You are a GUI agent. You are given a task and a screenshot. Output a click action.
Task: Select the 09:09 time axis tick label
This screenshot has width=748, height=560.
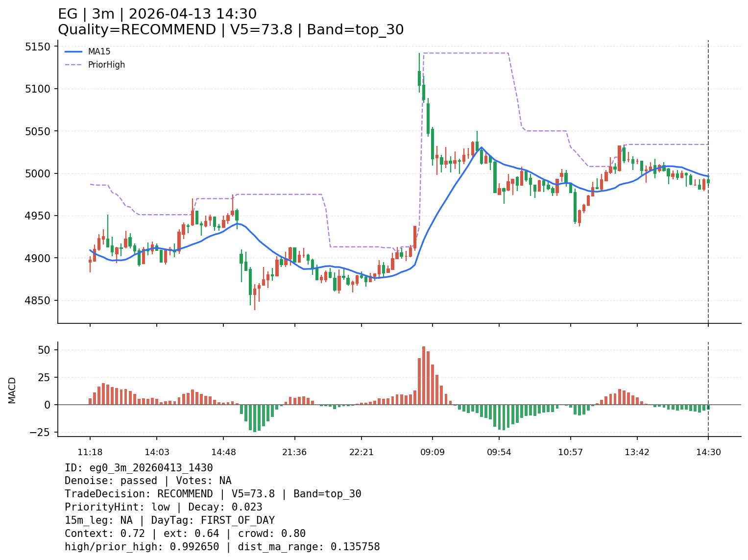[432, 452]
